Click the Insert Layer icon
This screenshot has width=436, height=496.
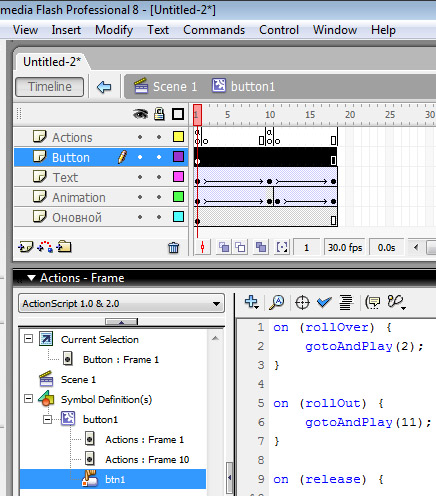coord(25,247)
